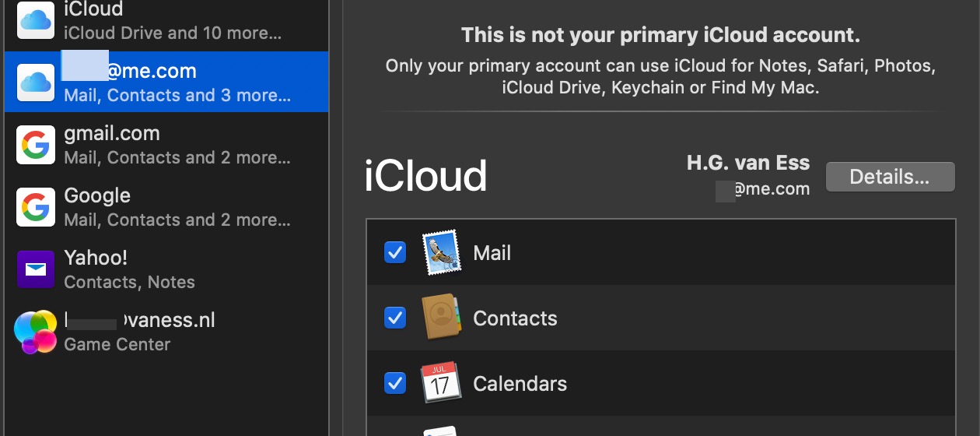Uncheck the Mail checkbox
The width and height of the screenshot is (980, 436).
[395, 252]
